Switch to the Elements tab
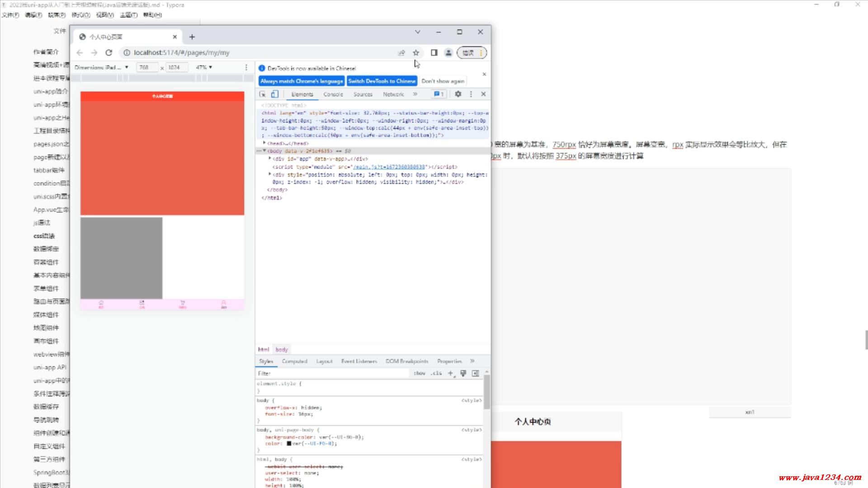This screenshot has height=488, width=868. tap(302, 94)
